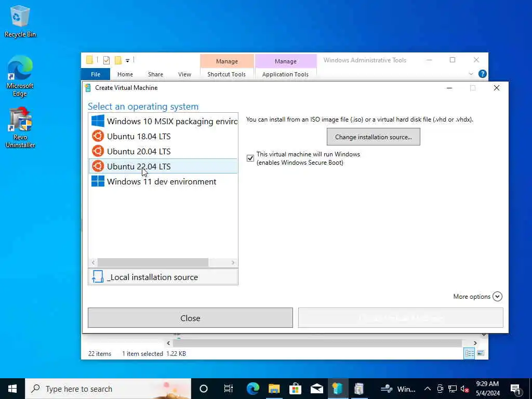
Task: Open the View ribbon tab
Action: click(184, 74)
